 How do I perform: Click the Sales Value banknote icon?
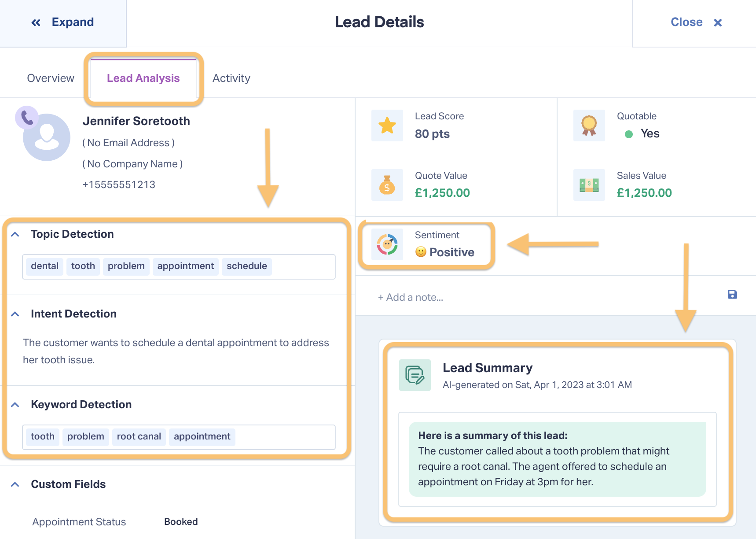tap(589, 185)
